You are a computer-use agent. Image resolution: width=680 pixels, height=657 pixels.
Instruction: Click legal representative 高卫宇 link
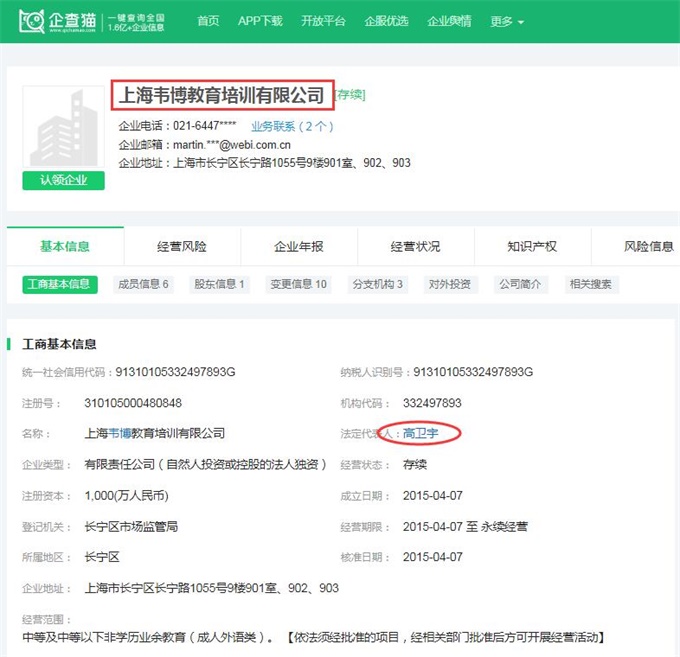coord(420,433)
